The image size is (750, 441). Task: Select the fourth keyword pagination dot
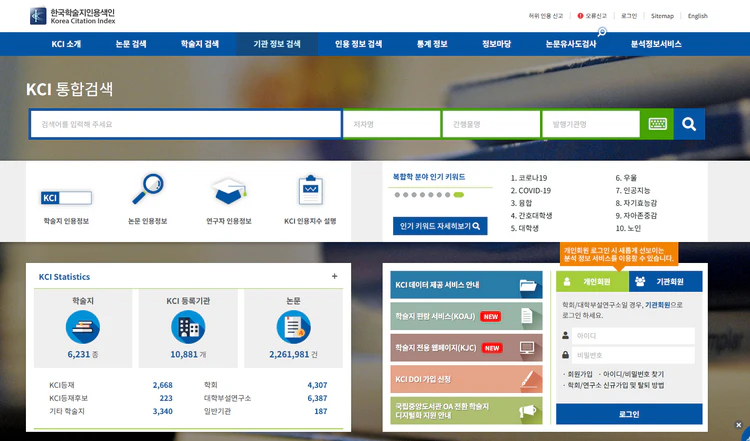pos(422,195)
